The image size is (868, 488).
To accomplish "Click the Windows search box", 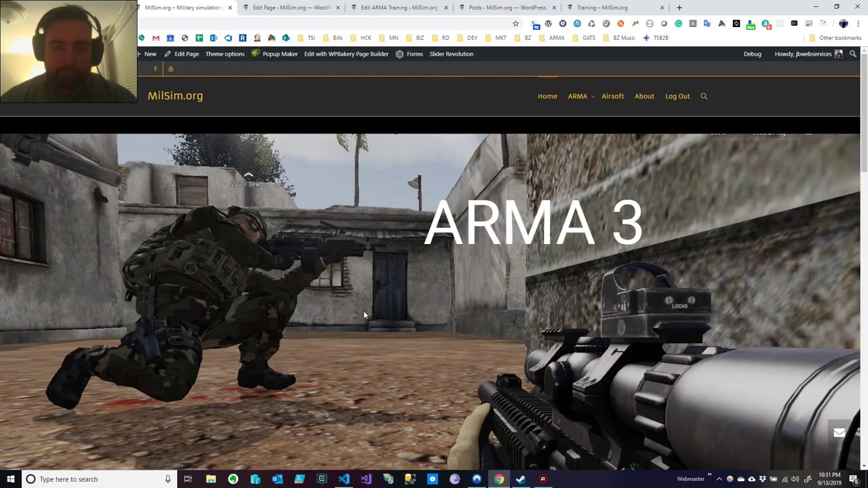I will 98,479.
